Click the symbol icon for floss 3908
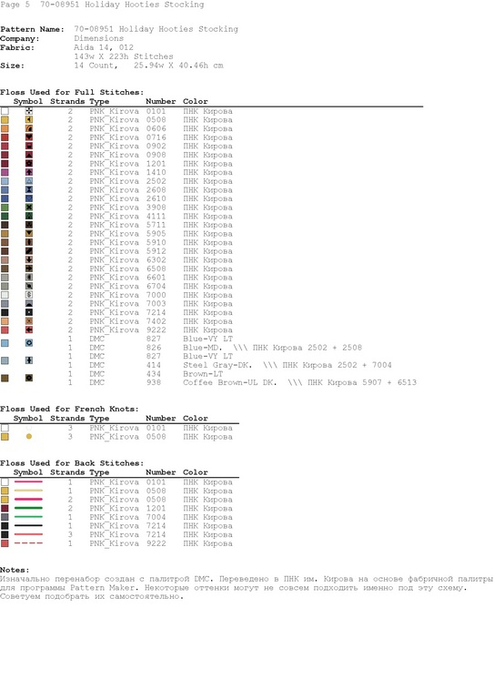494x699 pixels. (29, 207)
